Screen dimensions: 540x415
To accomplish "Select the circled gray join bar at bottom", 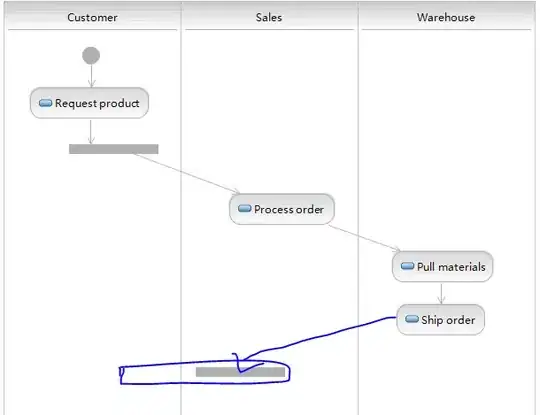I will pyautogui.click(x=240, y=372).
